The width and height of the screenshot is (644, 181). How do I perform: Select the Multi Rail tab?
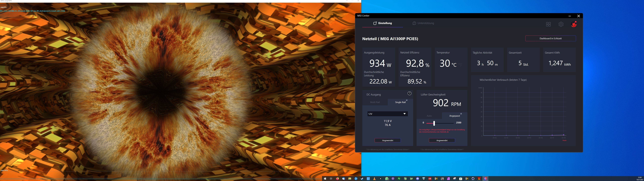375,102
